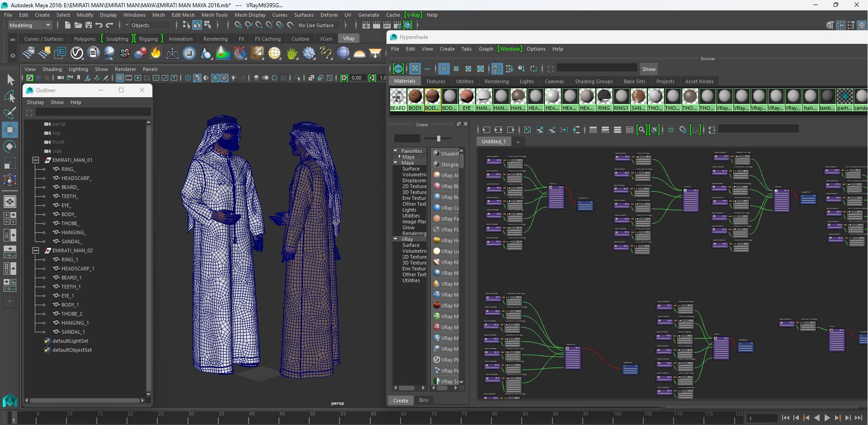Screen dimensions: 868x425
Task: Collapse Favorites section in Create panel
Action: [396, 151]
